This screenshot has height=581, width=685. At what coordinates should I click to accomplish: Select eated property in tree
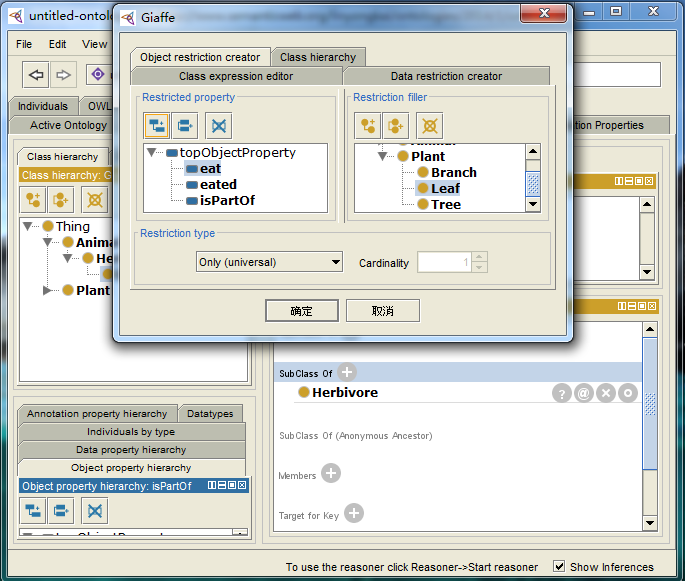click(x=218, y=184)
